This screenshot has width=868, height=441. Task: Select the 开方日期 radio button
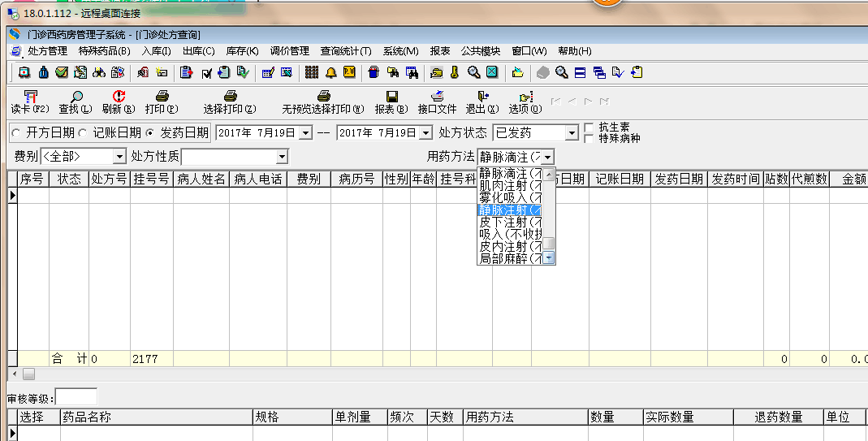tap(16, 133)
